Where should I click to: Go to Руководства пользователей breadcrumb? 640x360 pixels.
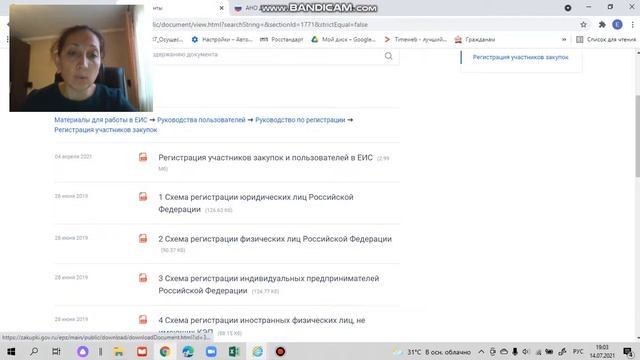(x=201, y=120)
